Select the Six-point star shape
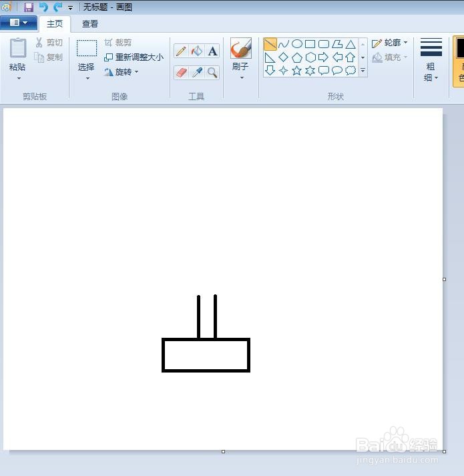The height and width of the screenshot is (476, 464). pyautogui.click(x=310, y=70)
